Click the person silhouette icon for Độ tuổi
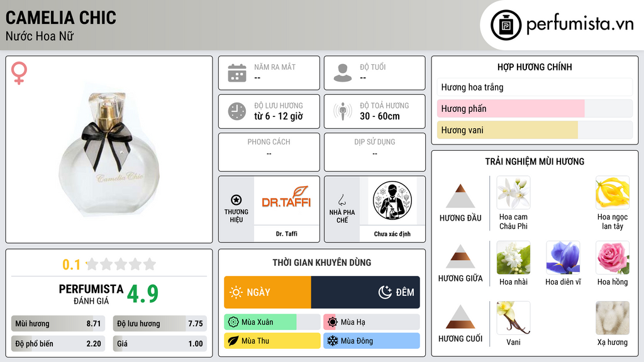This screenshot has height=362, width=644. (x=343, y=73)
